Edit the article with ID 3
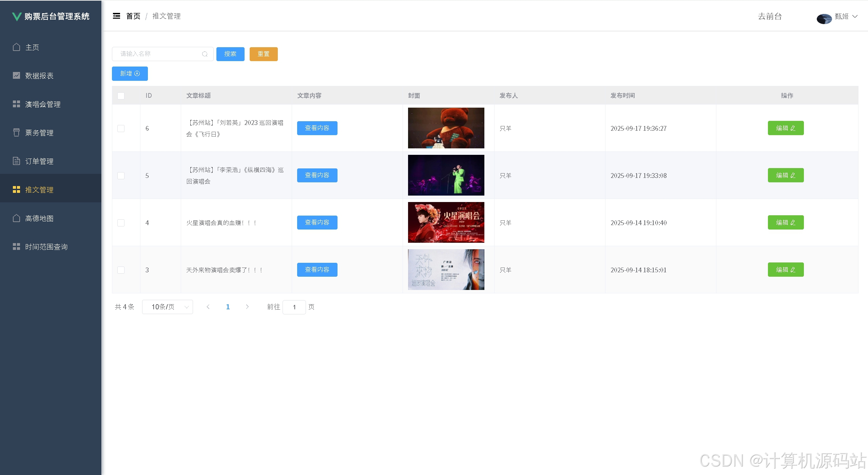This screenshot has height=475, width=868. (786, 270)
